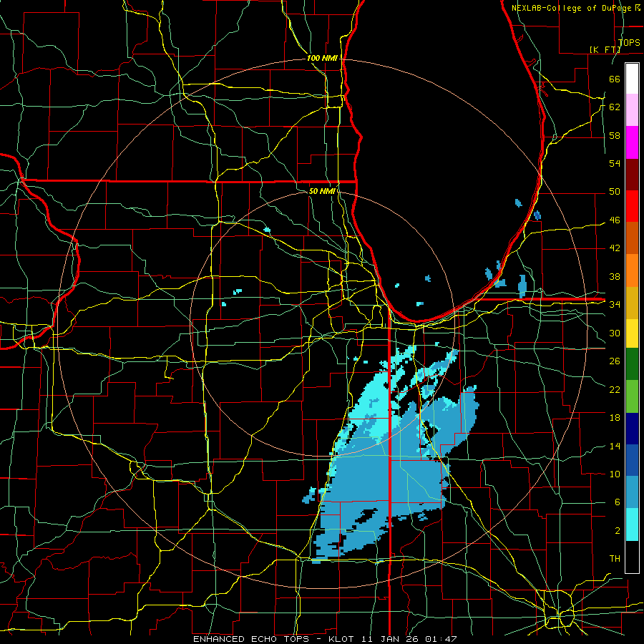Select the dark orange legend swatch
The image size is (644, 644).
pyautogui.click(x=632, y=238)
